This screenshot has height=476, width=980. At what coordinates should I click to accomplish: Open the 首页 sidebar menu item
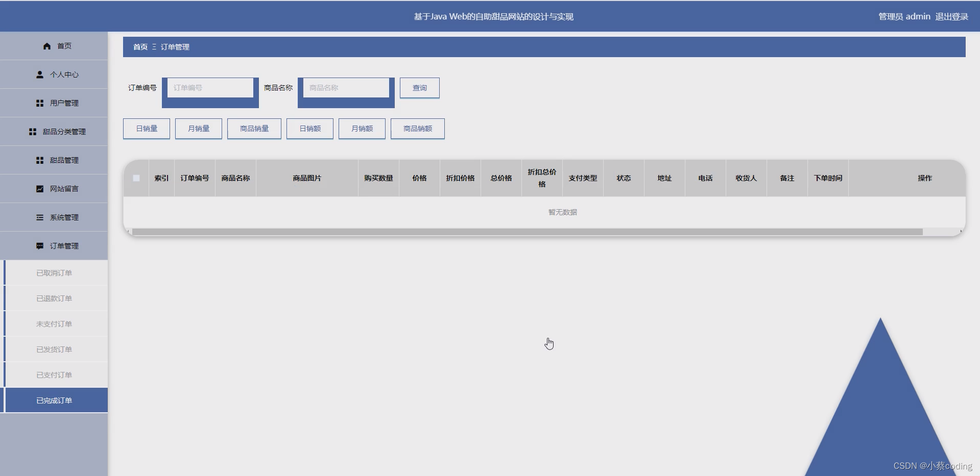click(x=54, y=46)
